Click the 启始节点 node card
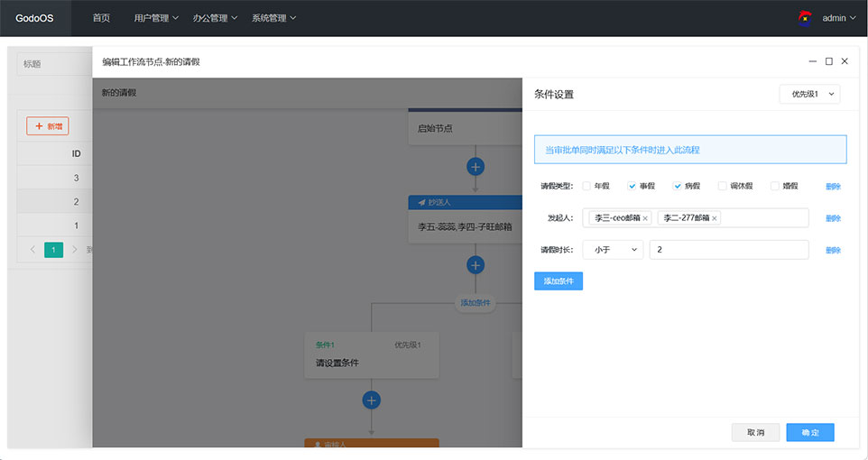The width and height of the screenshot is (868, 460). point(465,127)
